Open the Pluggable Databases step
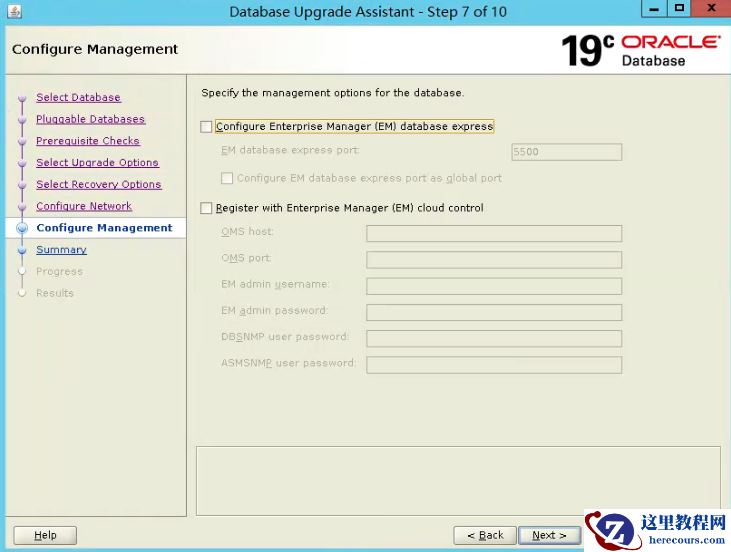This screenshot has width=731, height=552. 90,119
